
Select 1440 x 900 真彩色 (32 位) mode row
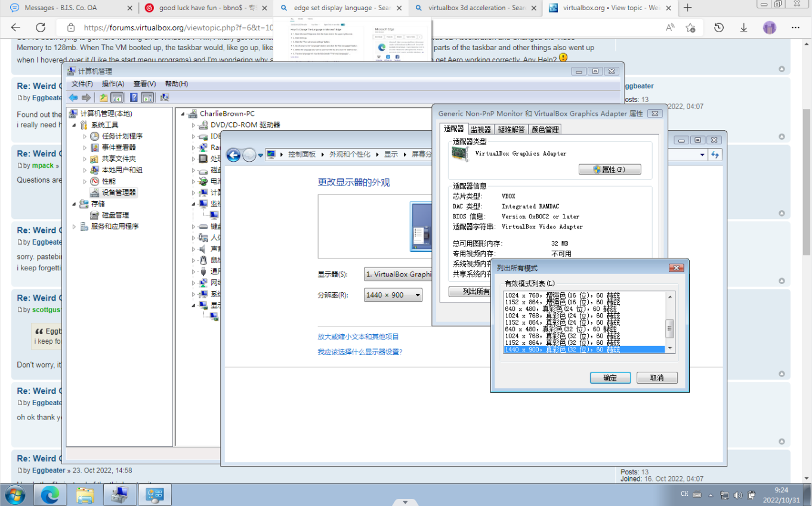(x=584, y=350)
